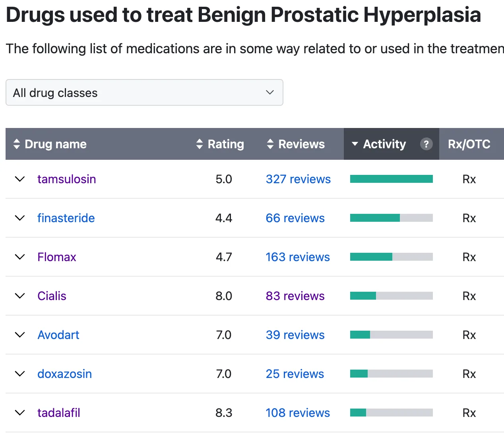The image size is (504, 434).
Task: Click the Drugs used to treat BPH heading
Action: pyautogui.click(x=243, y=15)
